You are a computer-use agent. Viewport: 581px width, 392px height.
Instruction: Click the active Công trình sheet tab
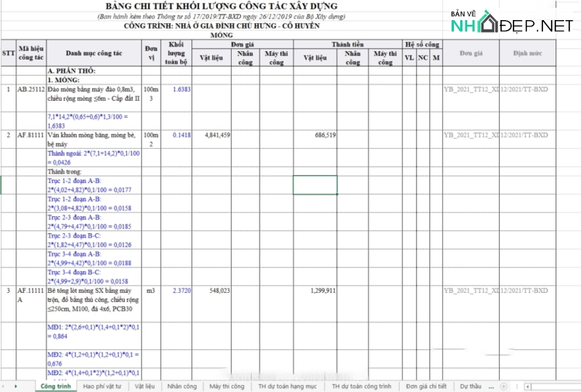pyautogui.click(x=56, y=386)
